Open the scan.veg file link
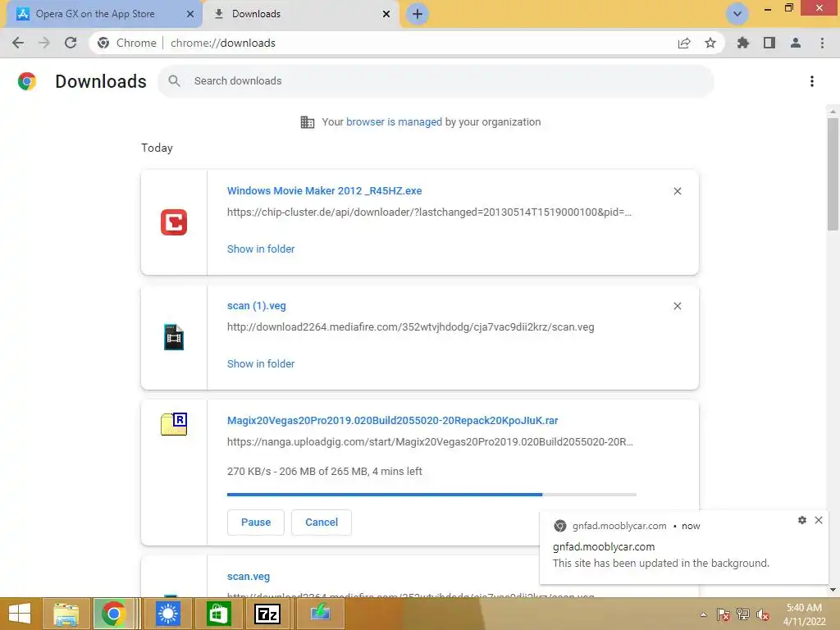 tap(248, 577)
